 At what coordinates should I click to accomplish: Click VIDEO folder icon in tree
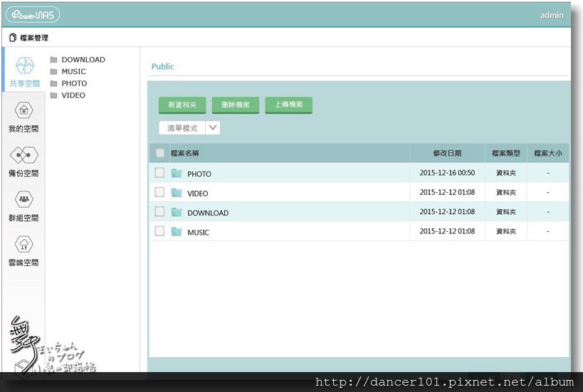pyautogui.click(x=53, y=95)
